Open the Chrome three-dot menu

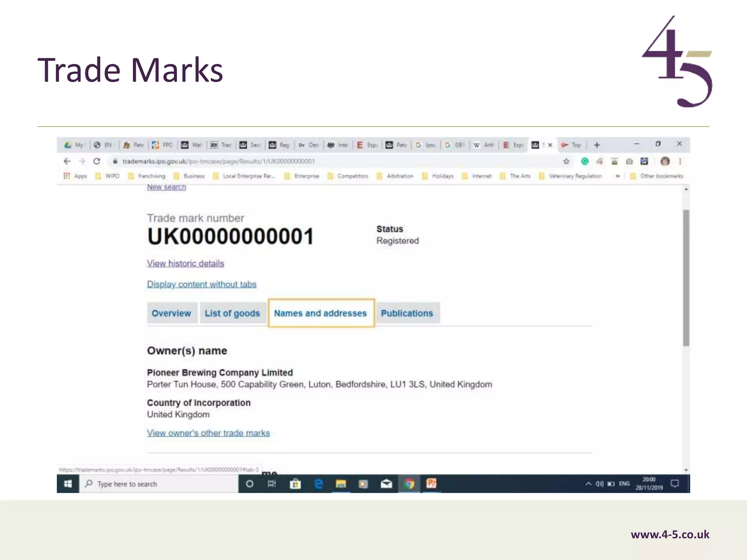click(680, 161)
